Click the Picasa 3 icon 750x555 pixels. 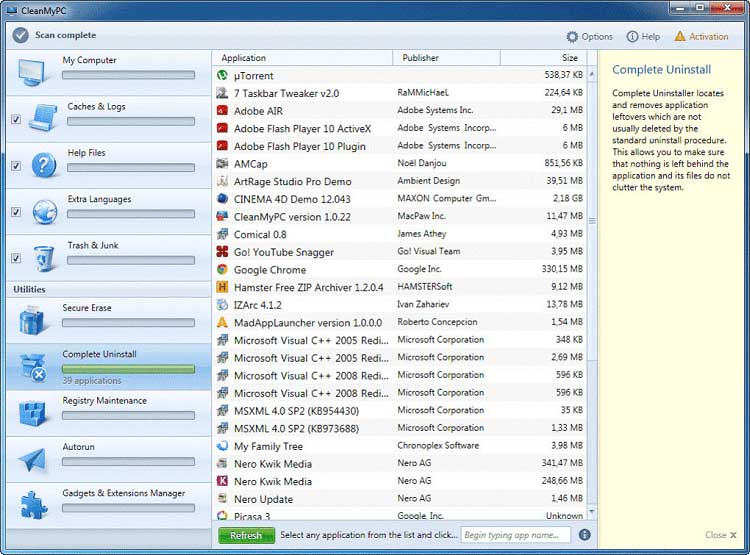[222, 516]
